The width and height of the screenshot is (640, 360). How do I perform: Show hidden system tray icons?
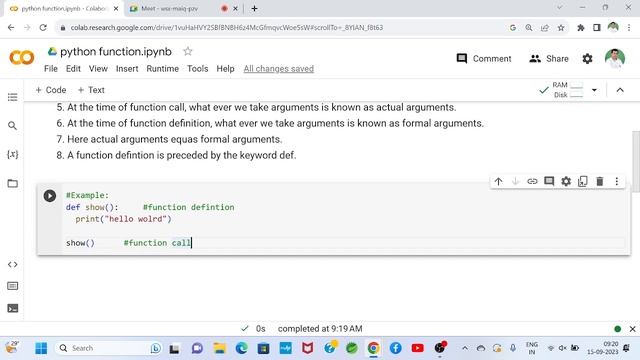click(464, 348)
